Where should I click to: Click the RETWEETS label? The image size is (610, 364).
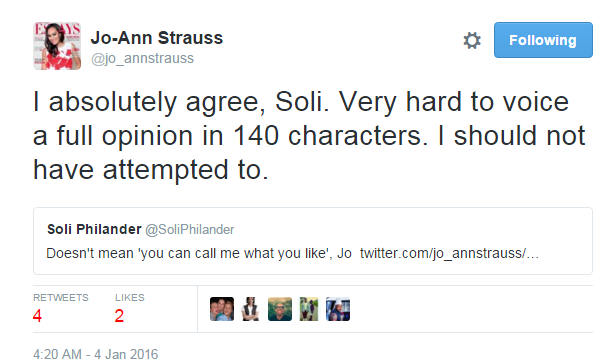(x=61, y=298)
